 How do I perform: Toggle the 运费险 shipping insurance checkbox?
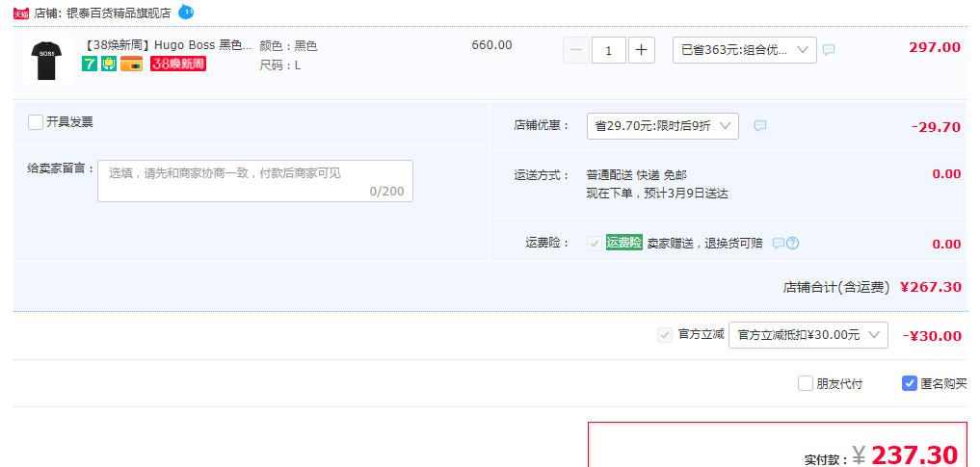tap(595, 245)
